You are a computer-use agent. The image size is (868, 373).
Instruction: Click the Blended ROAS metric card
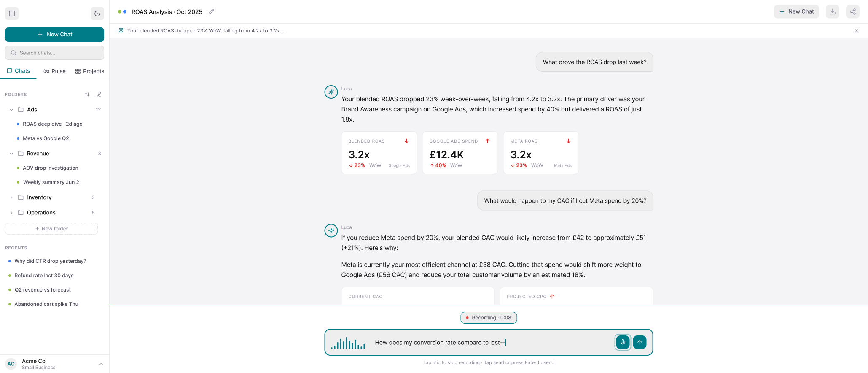pos(379,153)
